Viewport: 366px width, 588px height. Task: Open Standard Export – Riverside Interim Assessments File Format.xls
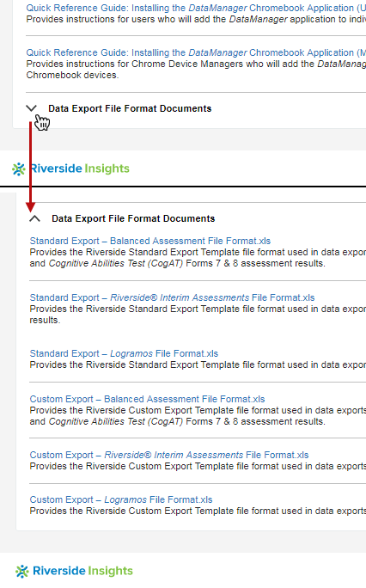tap(172, 297)
